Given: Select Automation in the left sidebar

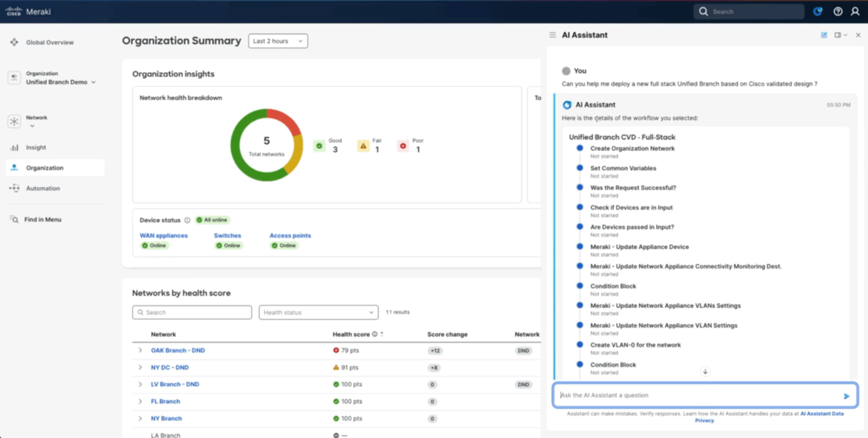Looking at the screenshot, I should (43, 188).
